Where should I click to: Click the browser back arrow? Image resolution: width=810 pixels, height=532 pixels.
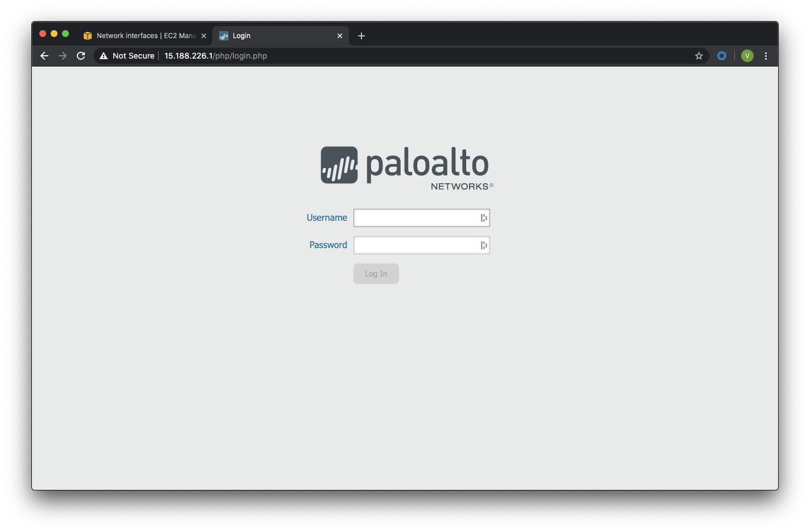click(x=44, y=56)
